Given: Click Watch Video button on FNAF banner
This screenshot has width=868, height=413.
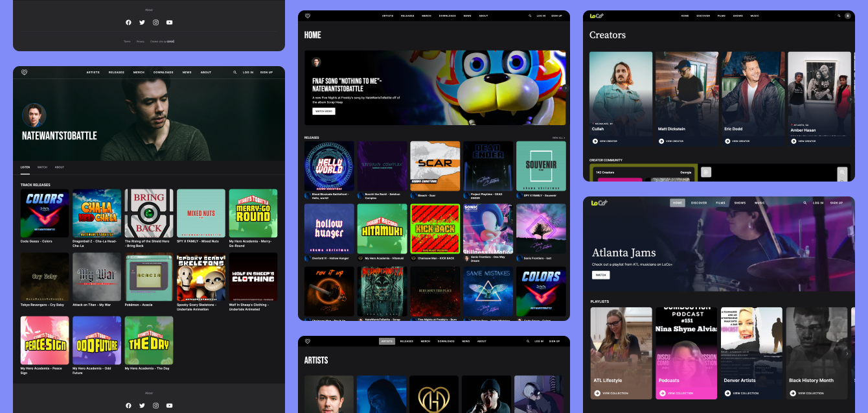Looking at the screenshot, I should click(324, 112).
